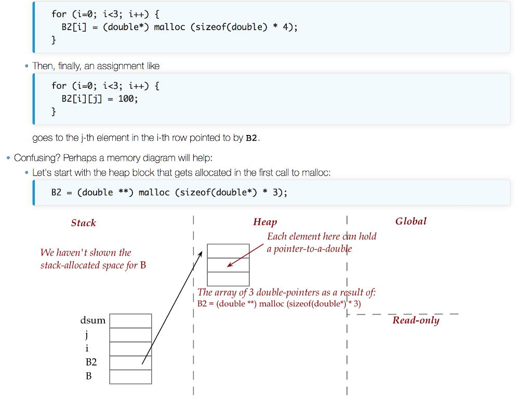The image size is (532, 405).
Task: Click the 'dsum' variable label
Action: (92, 320)
